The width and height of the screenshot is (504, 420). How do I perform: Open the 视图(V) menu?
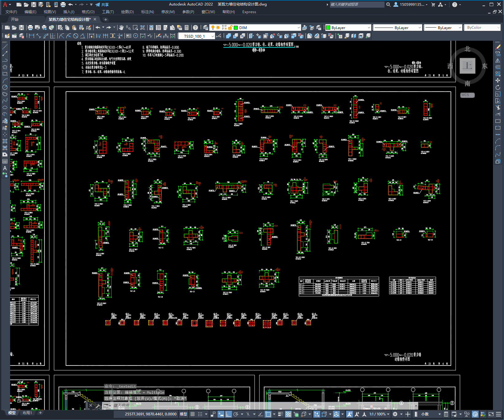tap(50, 12)
